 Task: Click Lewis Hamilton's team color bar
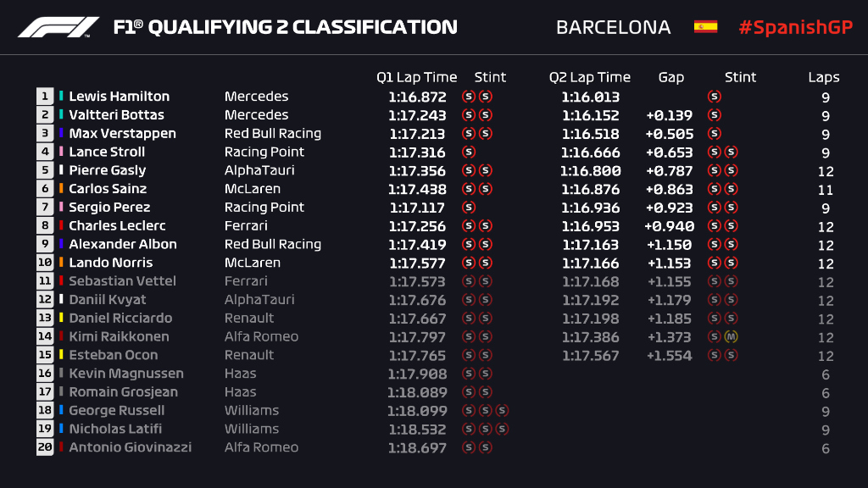[62, 97]
